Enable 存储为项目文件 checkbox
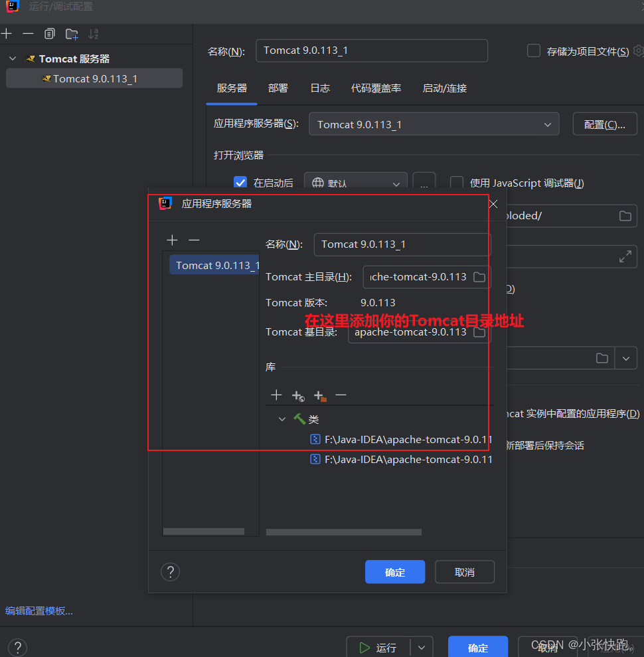The image size is (644, 657). 533,50
